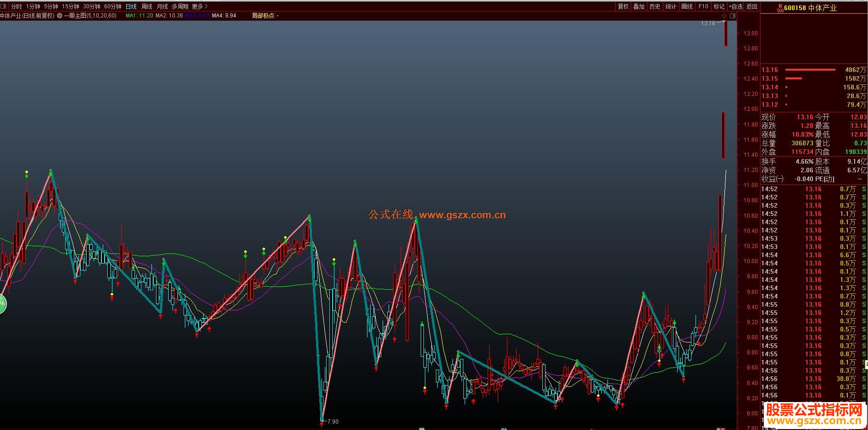Click the 10.00 price axis label

pyautogui.click(x=751, y=261)
